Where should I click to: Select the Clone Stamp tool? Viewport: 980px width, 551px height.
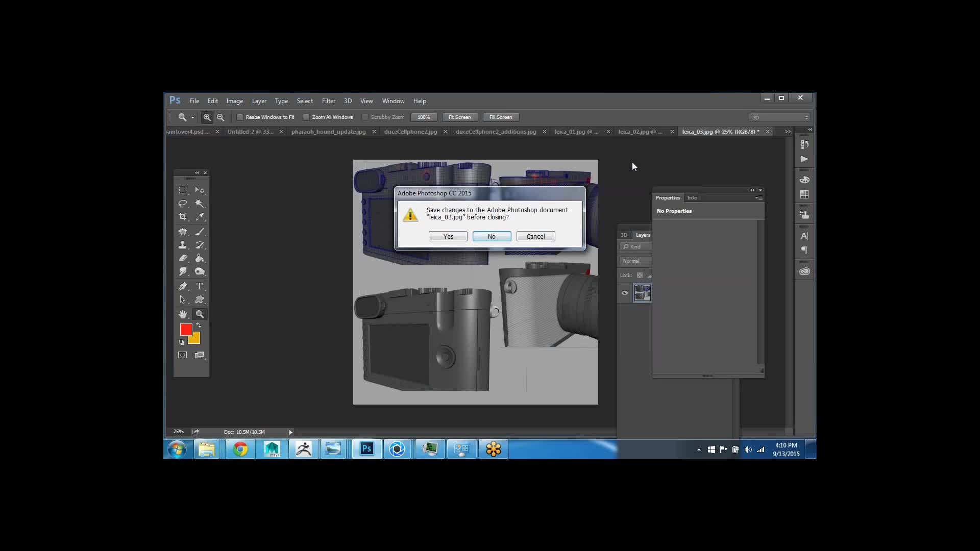183,245
